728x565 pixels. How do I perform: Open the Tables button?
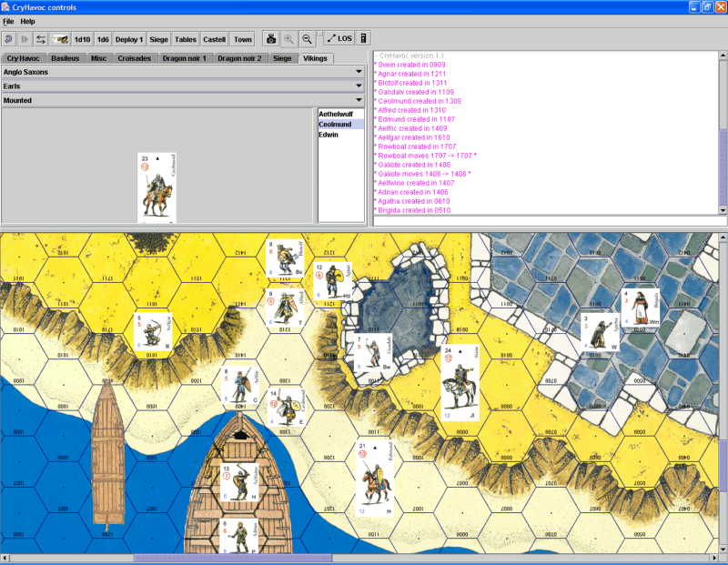[x=186, y=39]
